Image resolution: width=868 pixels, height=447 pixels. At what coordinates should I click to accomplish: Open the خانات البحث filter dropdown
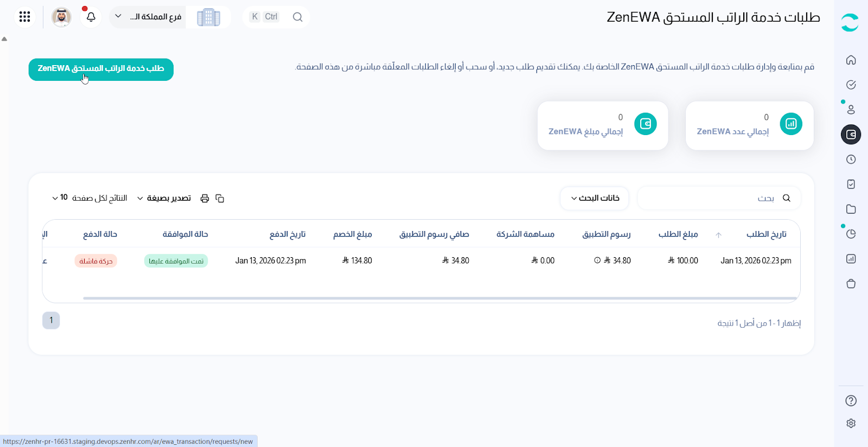tap(595, 198)
